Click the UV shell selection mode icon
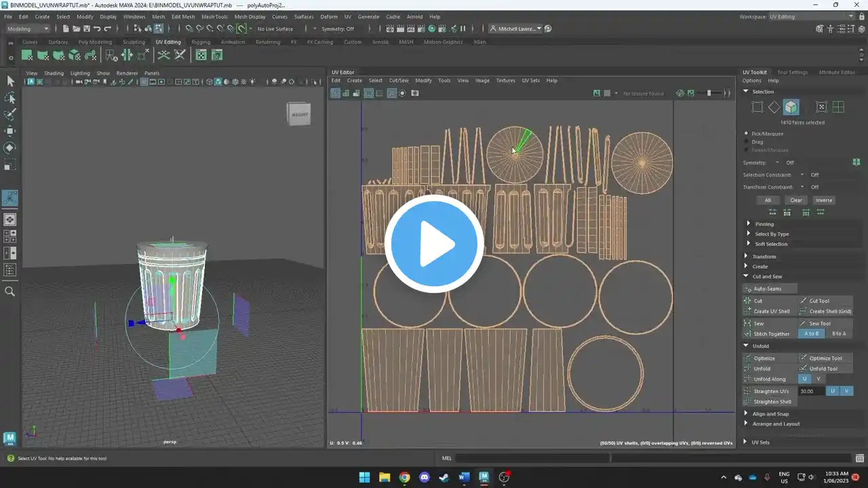Screen dimensions: 868x488 (791, 107)
